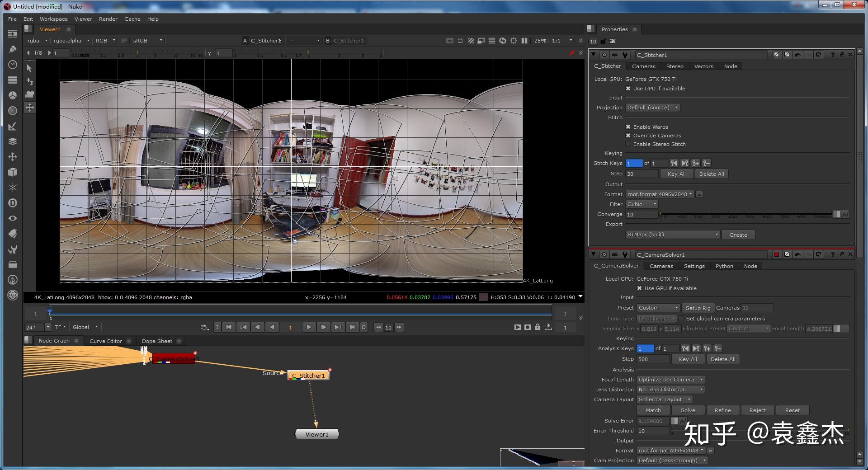Collapse the C_Stitcher1 properties panel triangle
The height and width of the screenshot is (470, 868).
(593, 55)
